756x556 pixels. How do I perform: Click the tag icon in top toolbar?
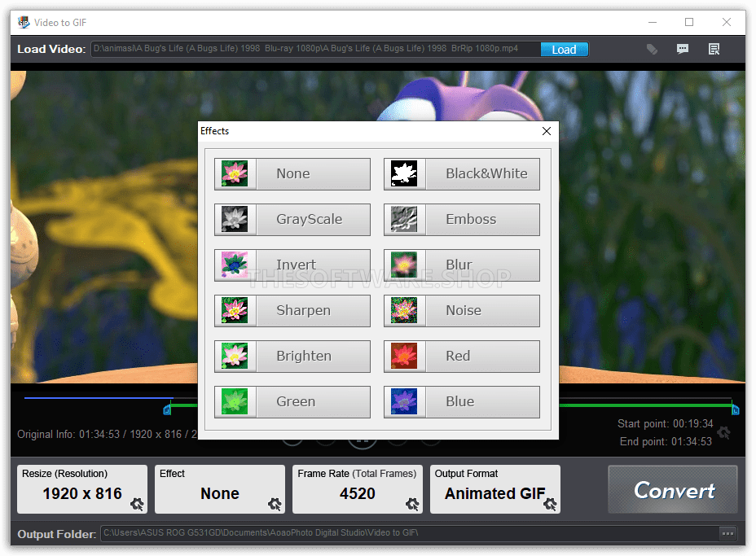(x=652, y=49)
